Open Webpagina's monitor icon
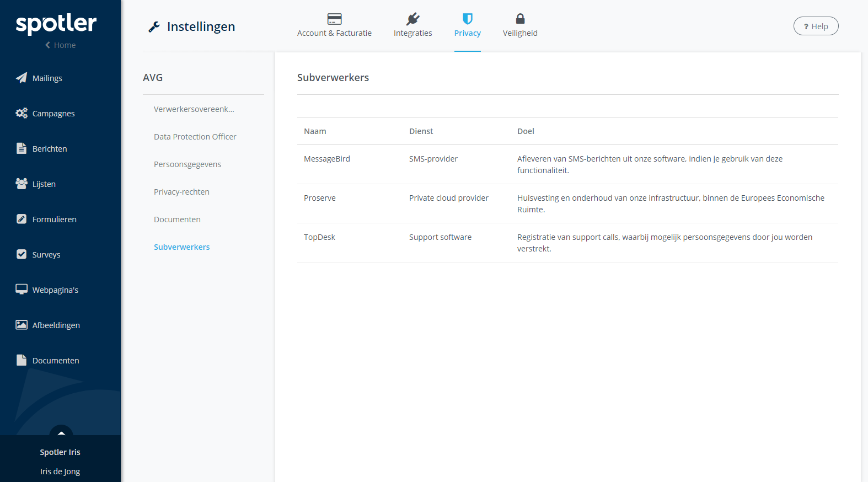 click(x=22, y=290)
